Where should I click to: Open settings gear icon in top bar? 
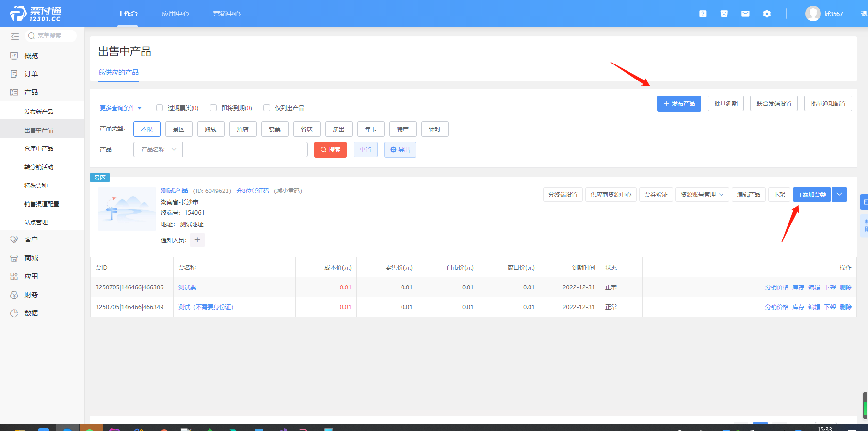(x=767, y=14)
